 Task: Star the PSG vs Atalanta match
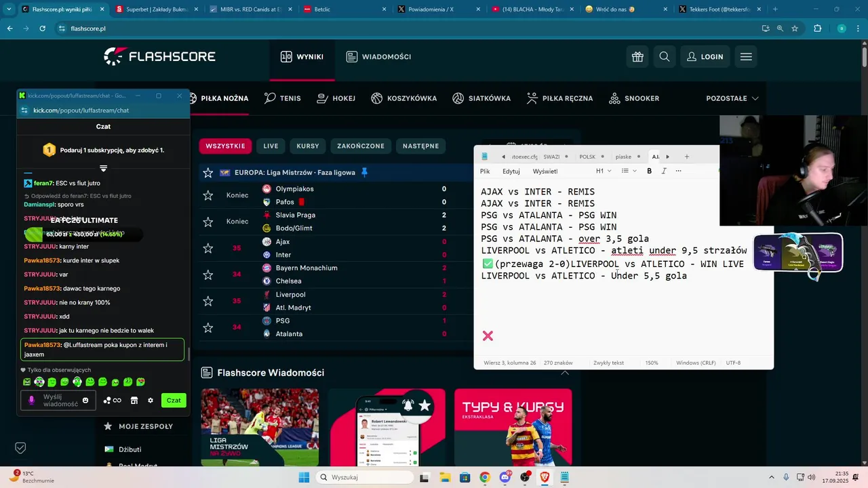208,327
